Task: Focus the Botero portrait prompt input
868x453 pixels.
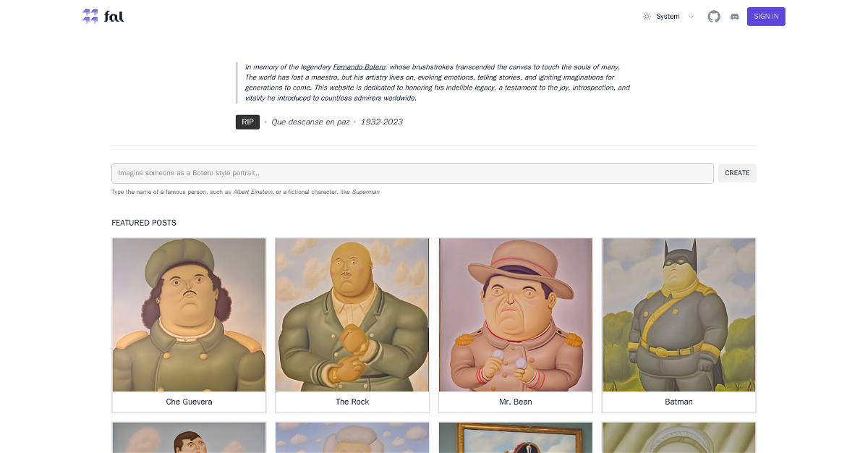Action: point(412,173)
